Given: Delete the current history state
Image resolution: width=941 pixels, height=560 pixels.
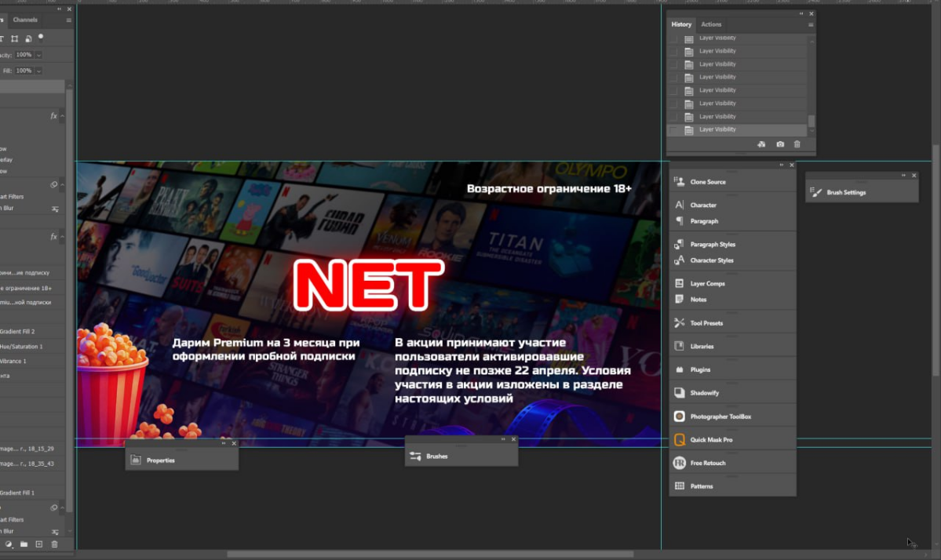Looking at the screenshot, I should coord(797,144).
